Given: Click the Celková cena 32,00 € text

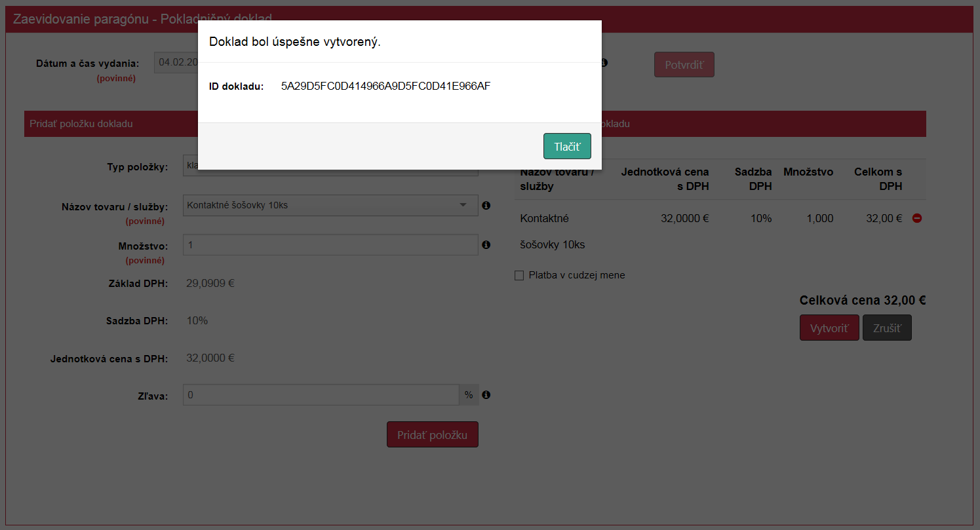Looking at the screenshot, I should click(x=863, y=301).
